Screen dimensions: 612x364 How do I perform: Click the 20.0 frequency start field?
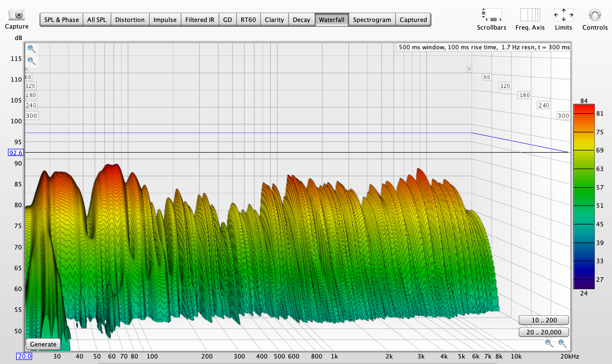[x=24, y=356]
